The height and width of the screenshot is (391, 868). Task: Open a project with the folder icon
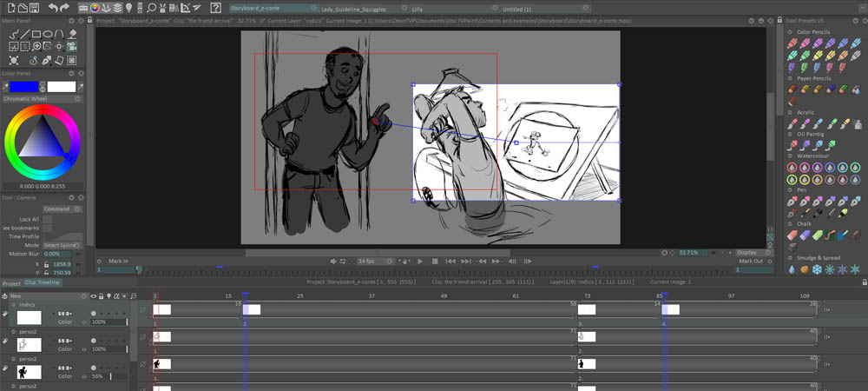(x=23, y=9)
